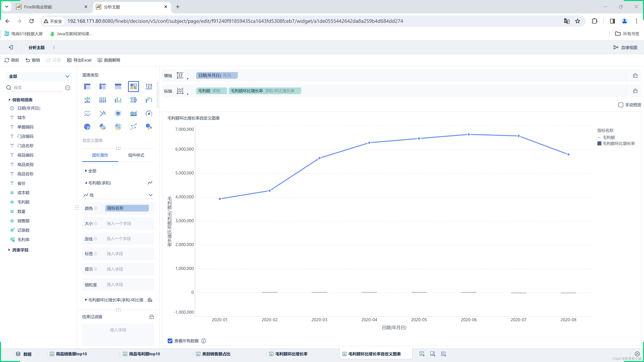644x362 pixels.
Task: Click the 刷新 refresh button
Action: pyautogui.click(x=12, y=60)
